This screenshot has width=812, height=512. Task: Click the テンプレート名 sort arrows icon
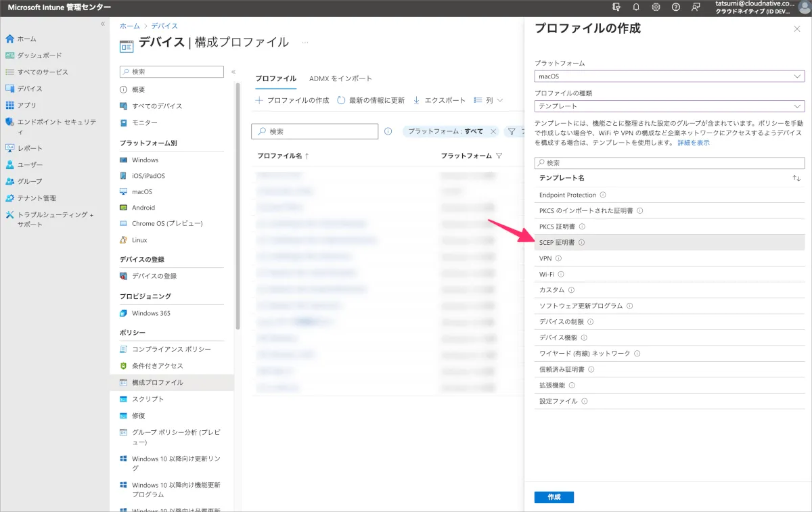point(796,178)
